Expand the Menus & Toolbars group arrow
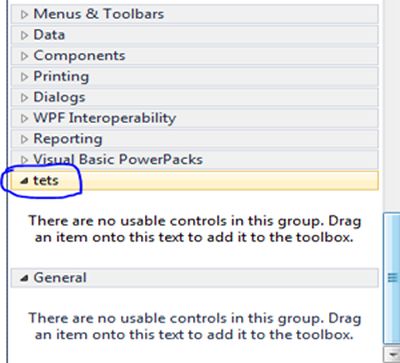400x363 pixels. [24, 14]
